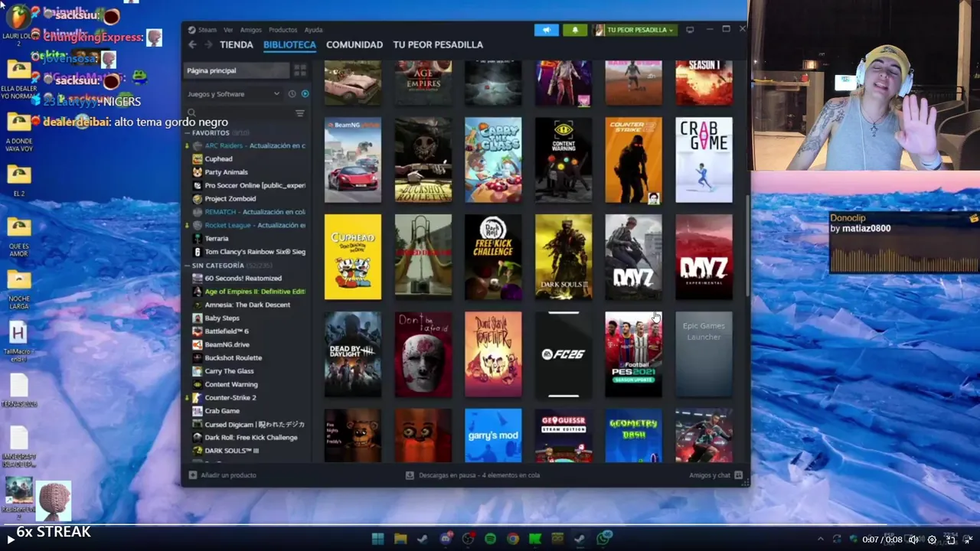Click Página principal button
Image resolution: width=980 pixels, height=551 pixels.
tap(237, 70)
